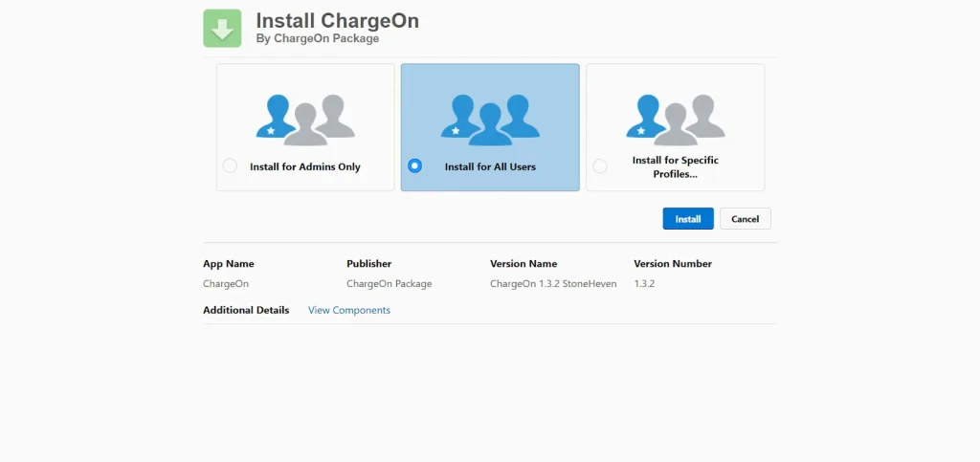980x462 pixels.
Task: Click the 'By ChargeOn Package' subtitle
Action: 318,38
